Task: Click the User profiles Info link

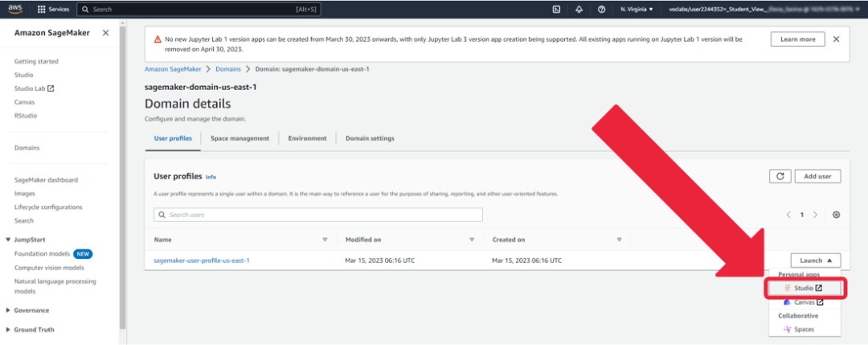Action: (211, 177)
